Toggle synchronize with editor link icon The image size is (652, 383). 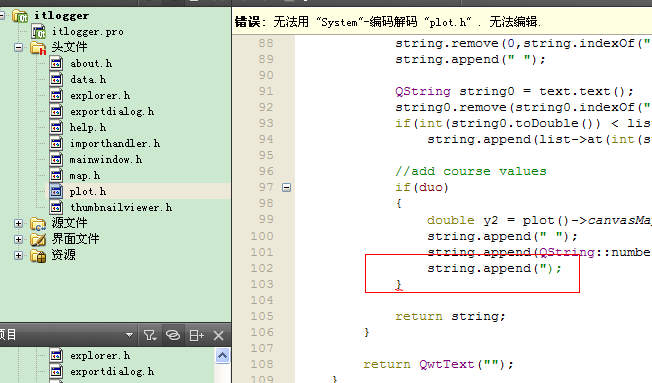(173, 335)
